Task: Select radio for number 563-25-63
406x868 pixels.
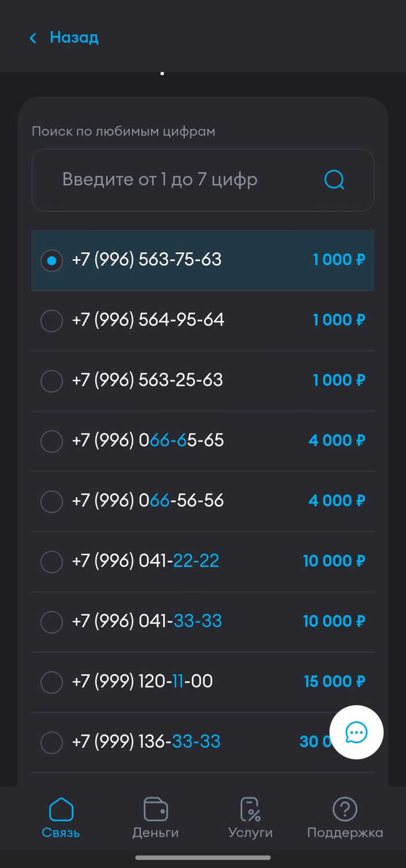Action: [52, 381]
